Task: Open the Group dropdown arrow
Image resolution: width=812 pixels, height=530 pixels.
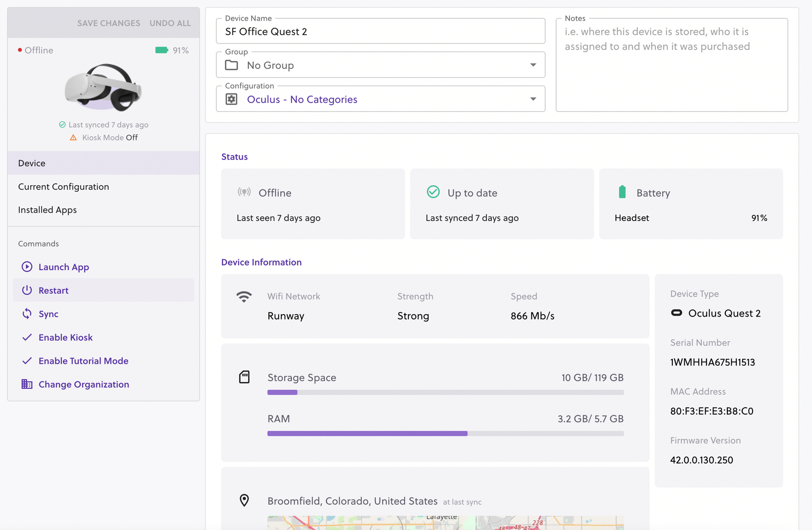Action: click(533, 65)
